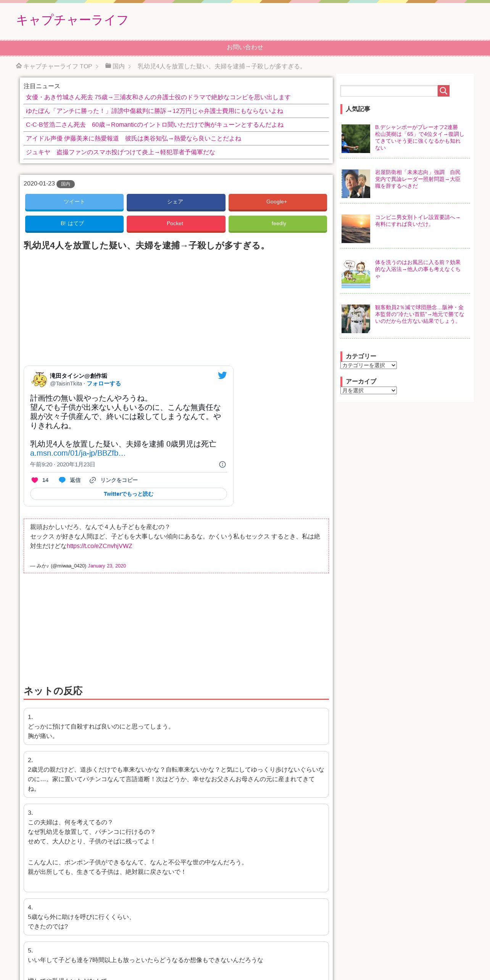
Task: Click the Twitterでもっと読む button
Action: pyautogui.click(x=129, y=494)
